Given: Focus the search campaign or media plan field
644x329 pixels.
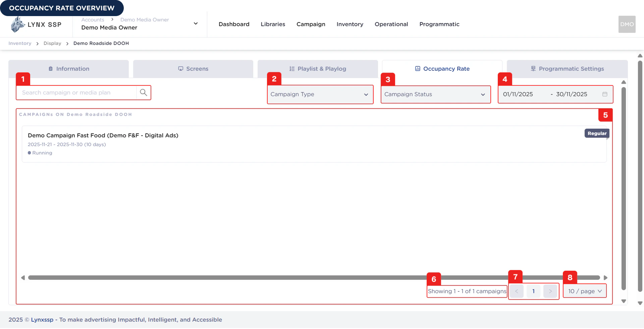Looking at the screenshot, I should (x=76, y=92).
